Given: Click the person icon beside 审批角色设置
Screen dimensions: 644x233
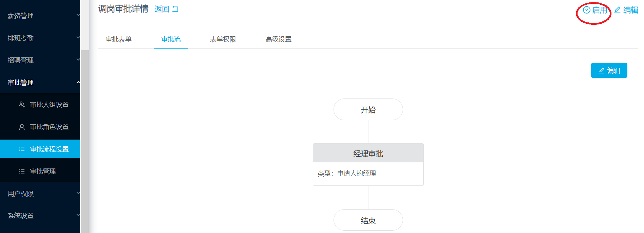Looking at the screenshot, I should pos(22,127).
